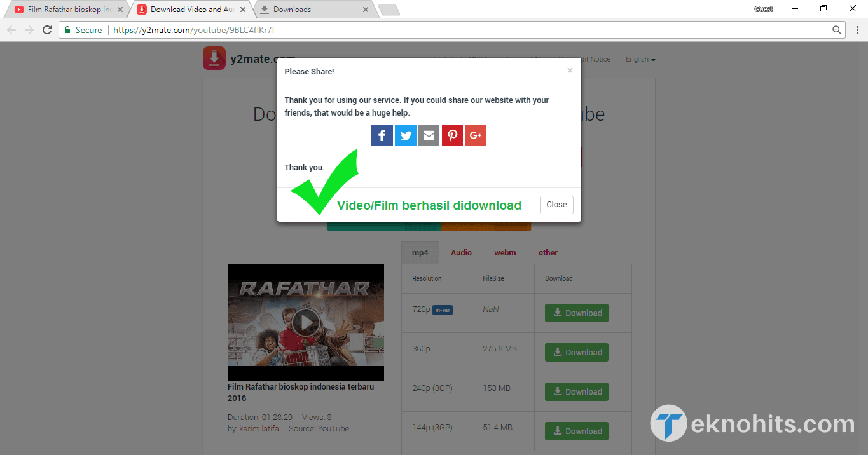Share by email envelope icon
Screen dimensions: 868x455
click(429, 135)
